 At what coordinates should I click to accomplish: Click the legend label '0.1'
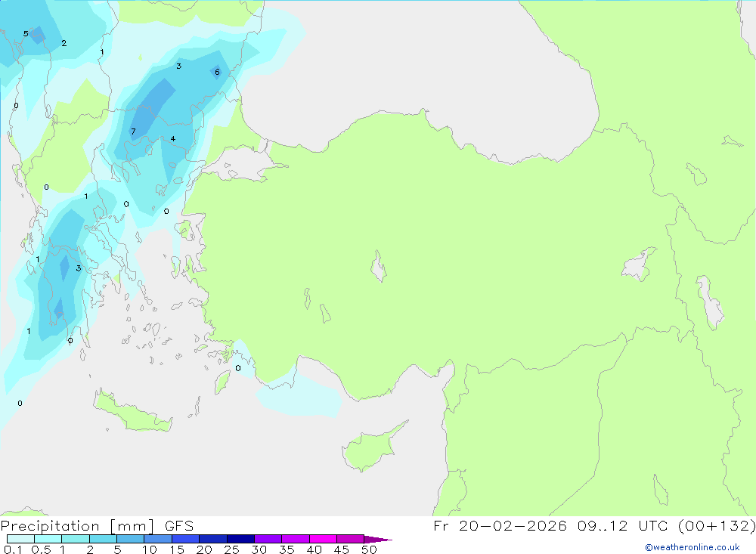(x=13, y=549)
